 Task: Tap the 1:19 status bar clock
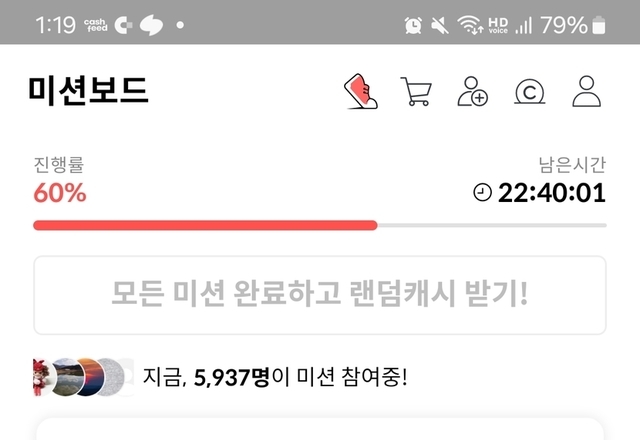point(56,25)
